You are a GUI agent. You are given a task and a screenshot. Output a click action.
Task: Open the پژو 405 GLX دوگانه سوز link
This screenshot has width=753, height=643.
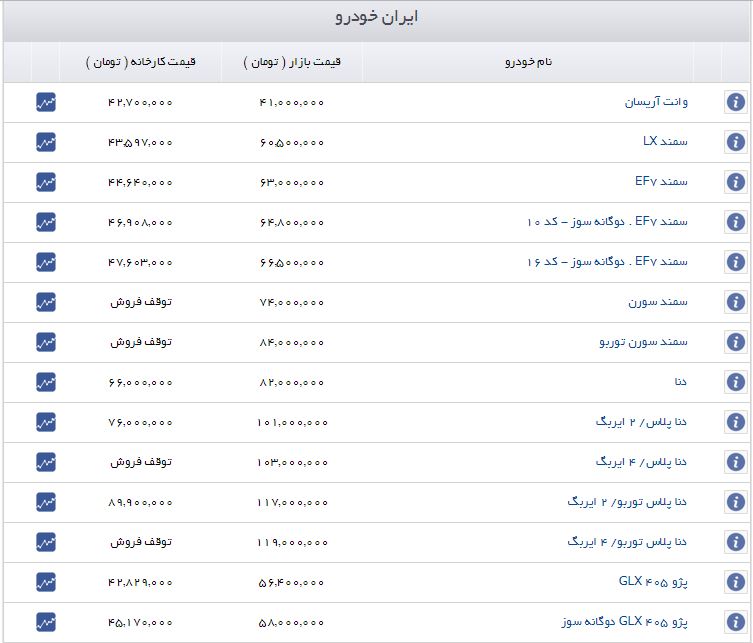tap(624, 621)
